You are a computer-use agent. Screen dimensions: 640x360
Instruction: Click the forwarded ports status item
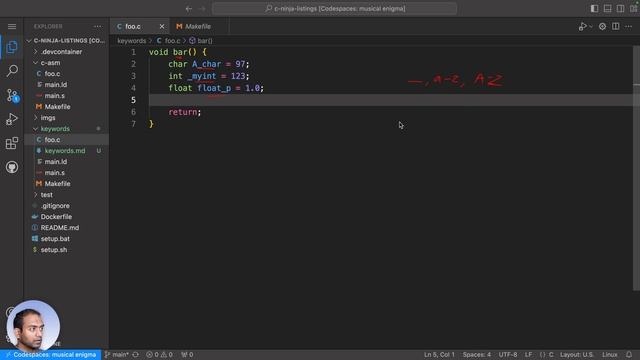click(187, 355)
